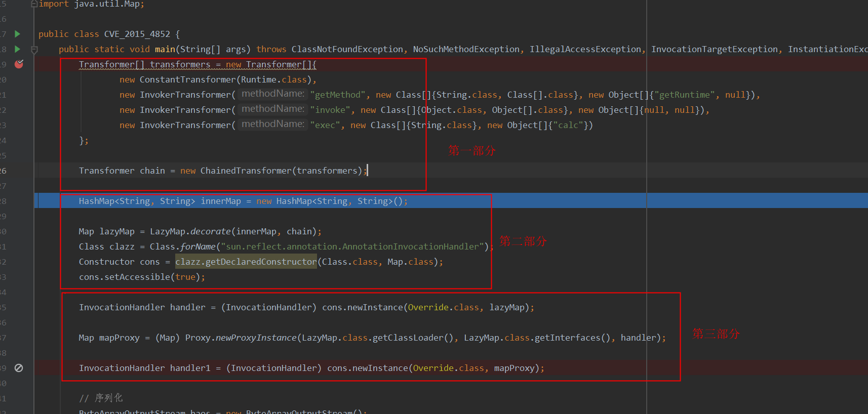Viewport: 868px width, 414px height.
Task: Click the "getMethod" string literal
Action: tap(338, 95)
